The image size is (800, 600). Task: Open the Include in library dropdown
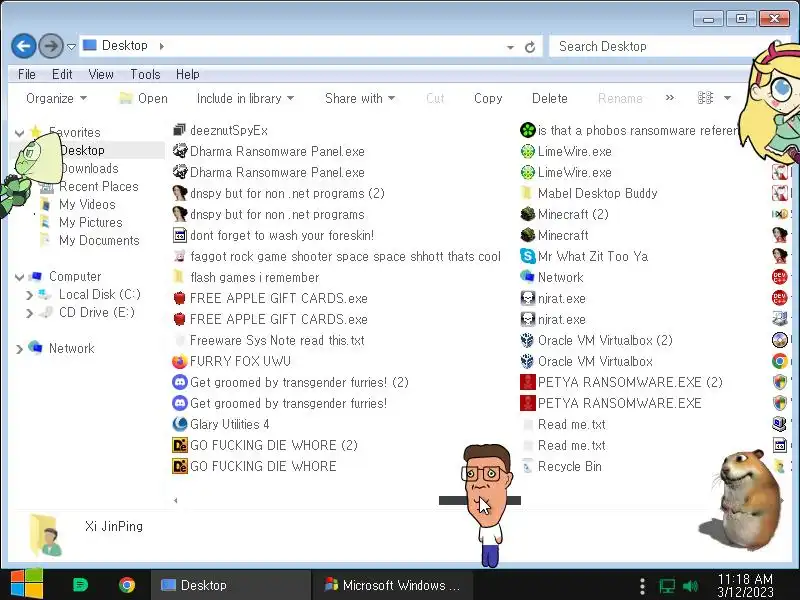tap(245, 98)
